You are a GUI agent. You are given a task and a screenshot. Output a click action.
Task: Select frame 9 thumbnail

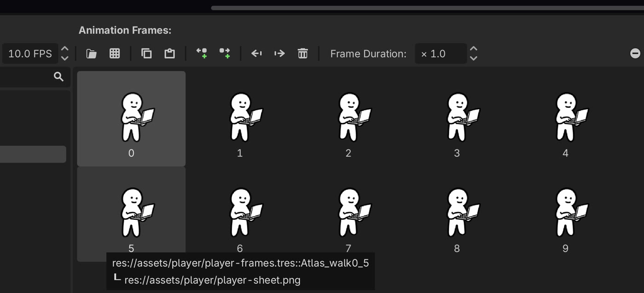pos(565,214)
